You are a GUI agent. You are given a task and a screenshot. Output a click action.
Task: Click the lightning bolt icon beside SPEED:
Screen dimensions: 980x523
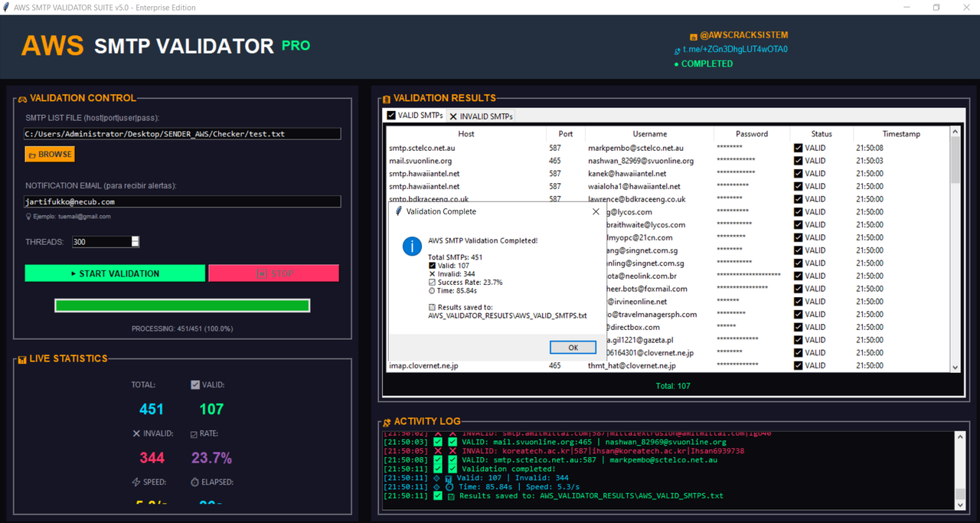coord(136,482)
